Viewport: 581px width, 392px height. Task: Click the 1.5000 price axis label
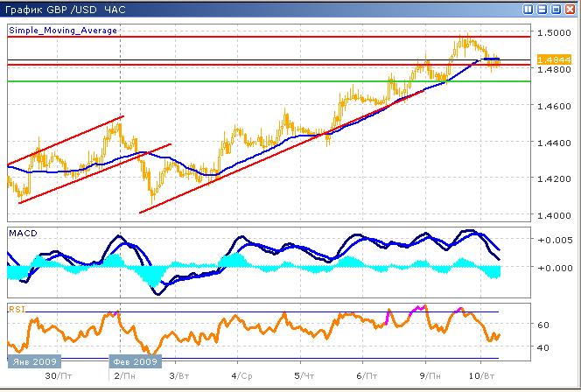click(550, 32)
